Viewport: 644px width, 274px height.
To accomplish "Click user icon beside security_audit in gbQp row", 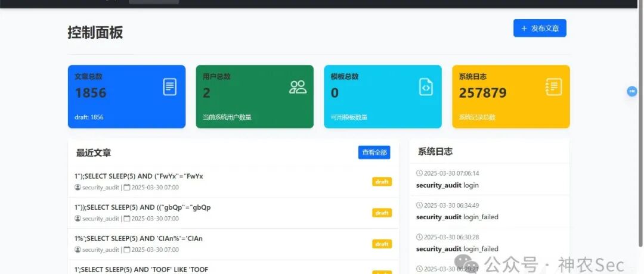I will (78, 219).
